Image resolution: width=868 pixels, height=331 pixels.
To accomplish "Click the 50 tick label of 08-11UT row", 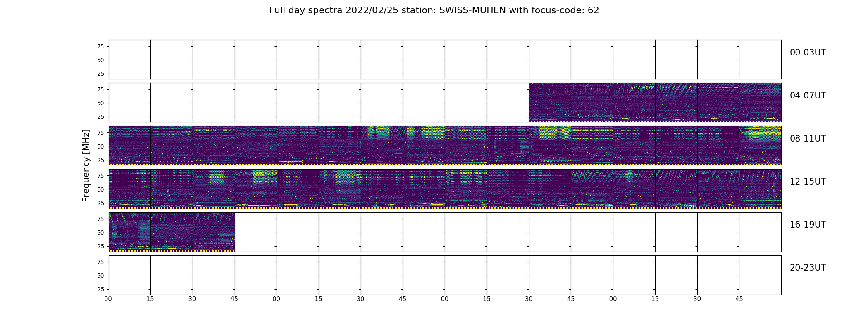I will [100, 146].
